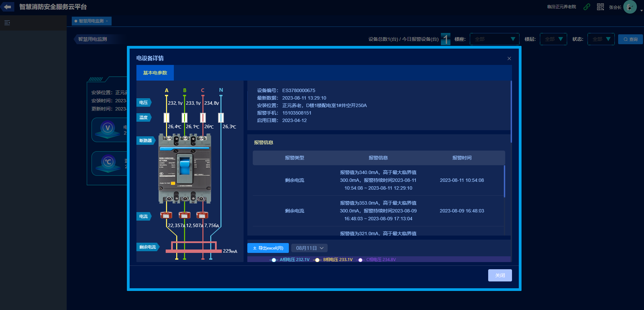
Task: Click the alarm table vertical scrollbar
Action: click(x=504, y=182)
